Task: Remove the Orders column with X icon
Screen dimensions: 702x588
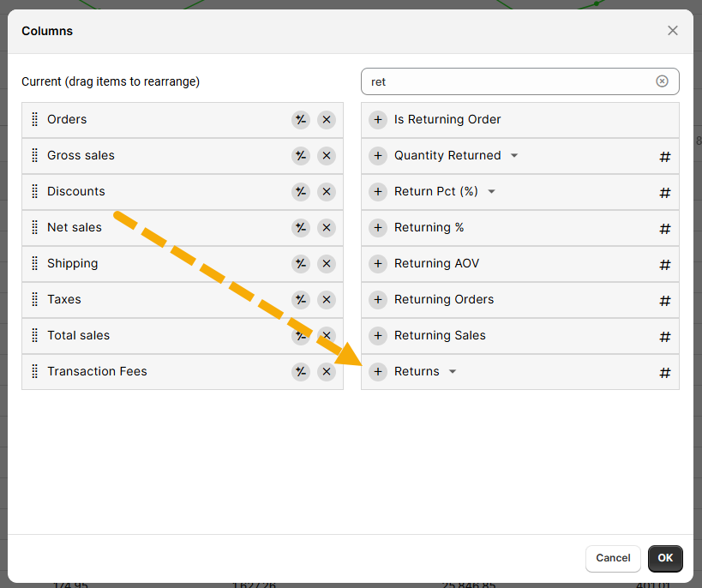Action: 327,120
